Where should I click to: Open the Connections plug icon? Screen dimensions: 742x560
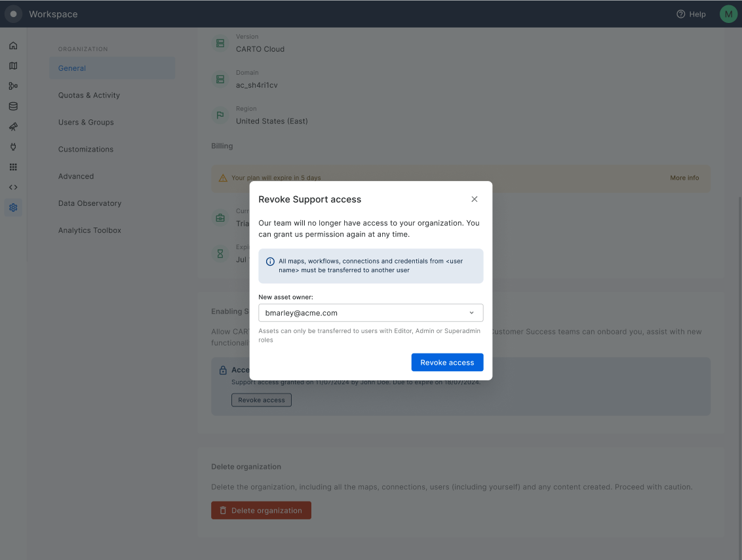13,147
